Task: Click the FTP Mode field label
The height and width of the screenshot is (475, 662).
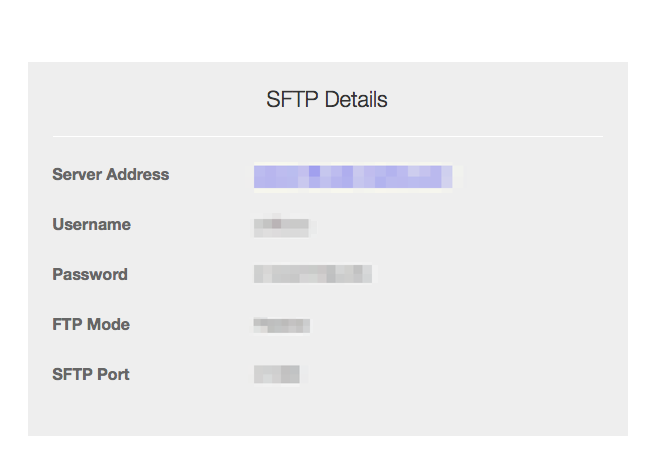Action: pyautogui.click(x=91, y=325)
